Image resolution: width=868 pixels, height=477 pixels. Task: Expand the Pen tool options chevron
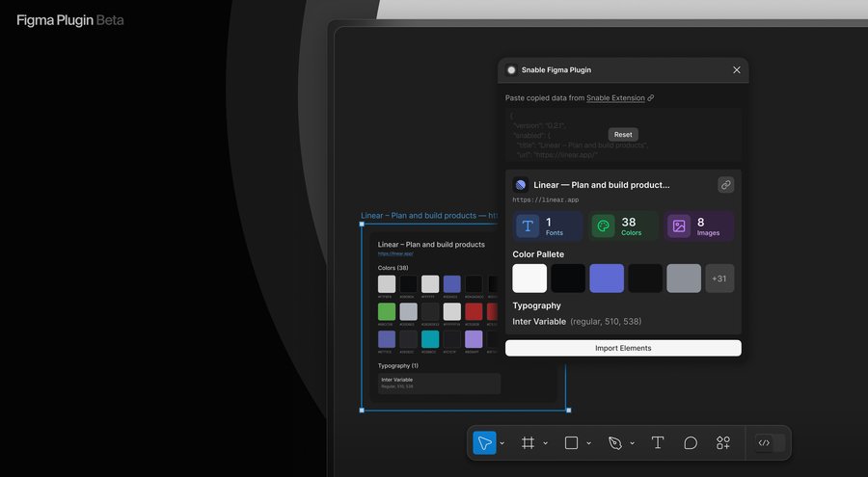632,443
